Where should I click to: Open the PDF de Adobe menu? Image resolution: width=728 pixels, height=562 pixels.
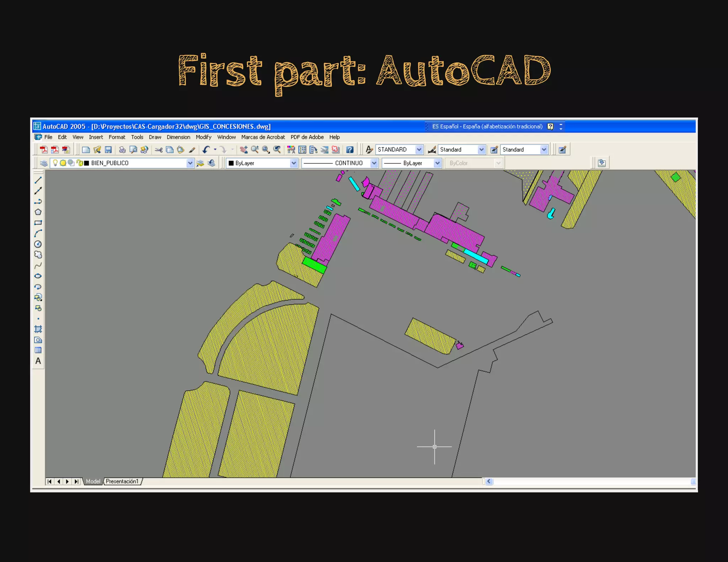(x=307, y=137)
